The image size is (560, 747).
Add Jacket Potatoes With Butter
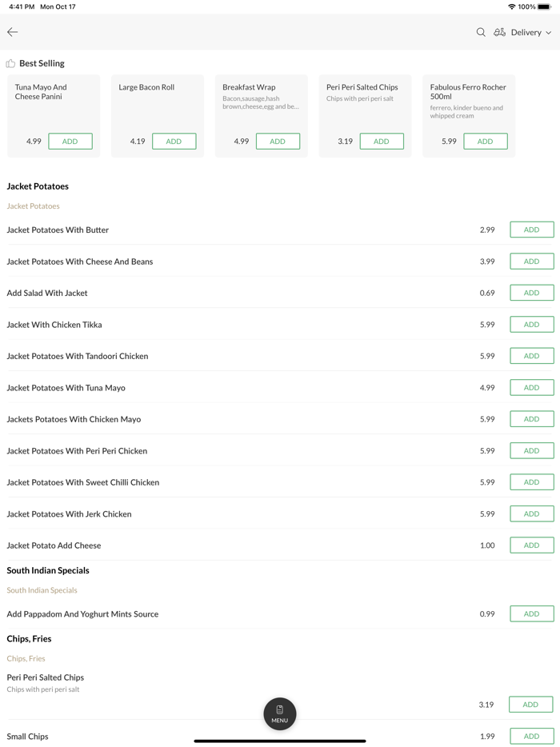tap(532, 230)
